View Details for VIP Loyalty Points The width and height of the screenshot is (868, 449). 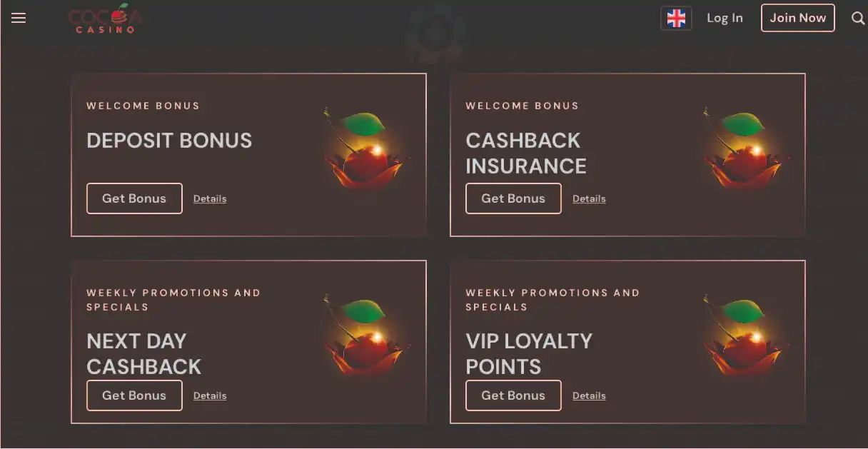[589, 396]
